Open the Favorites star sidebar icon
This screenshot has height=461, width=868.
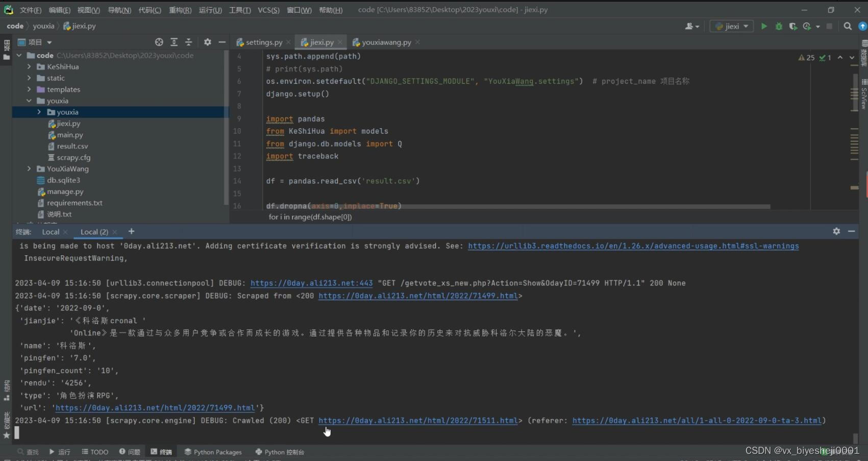[7, 435]
